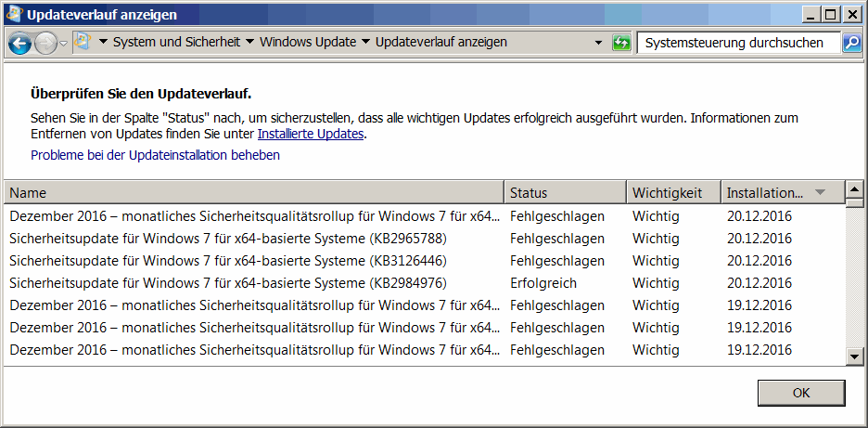Expand dropdown arrow after System und Sicherheit
The width and height of the screenshot is (868, 428).
pyautogui.click(x=249, y=43)
